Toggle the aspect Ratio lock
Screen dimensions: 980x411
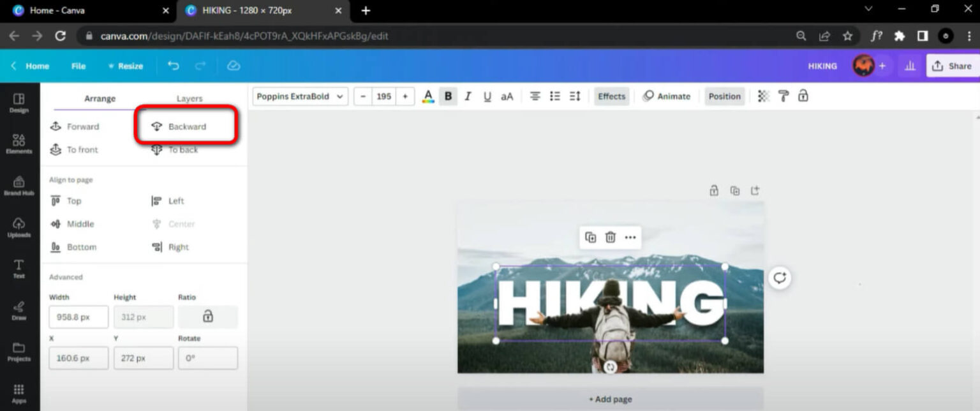coord(208,317)
